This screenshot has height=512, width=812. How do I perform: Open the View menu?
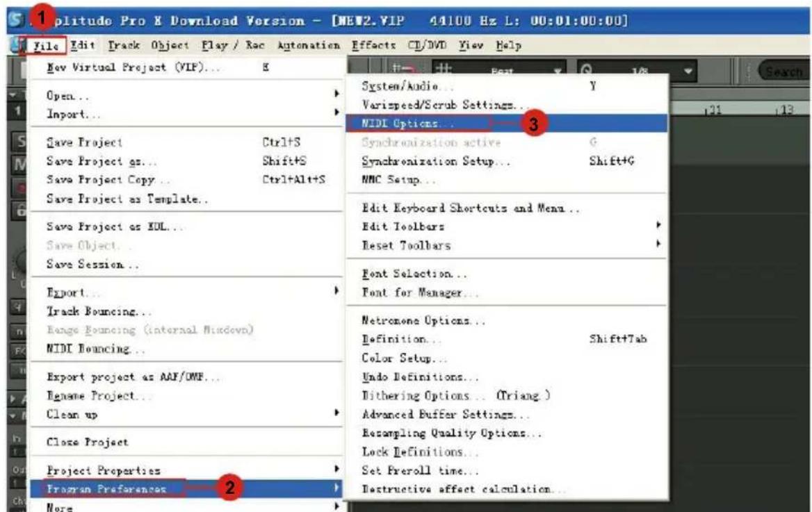pos(471,46)
